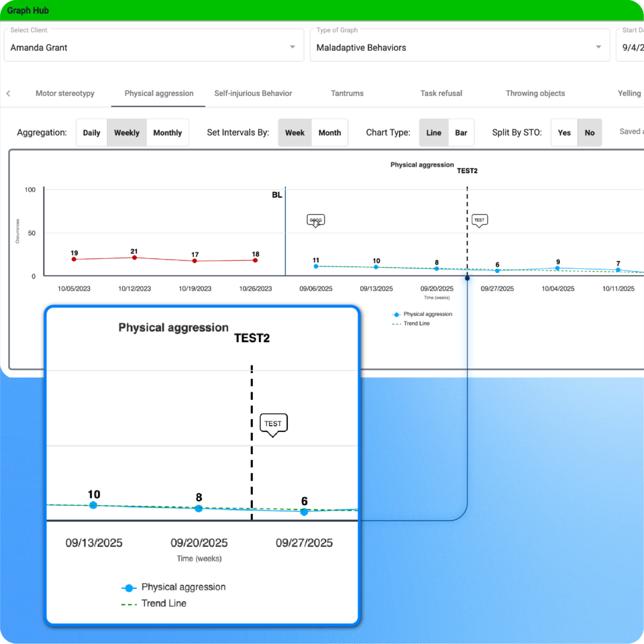The height and width of the screenshot is (644, 644).
Task: Switch aggregation to Monthly
Action: (168, 132)
